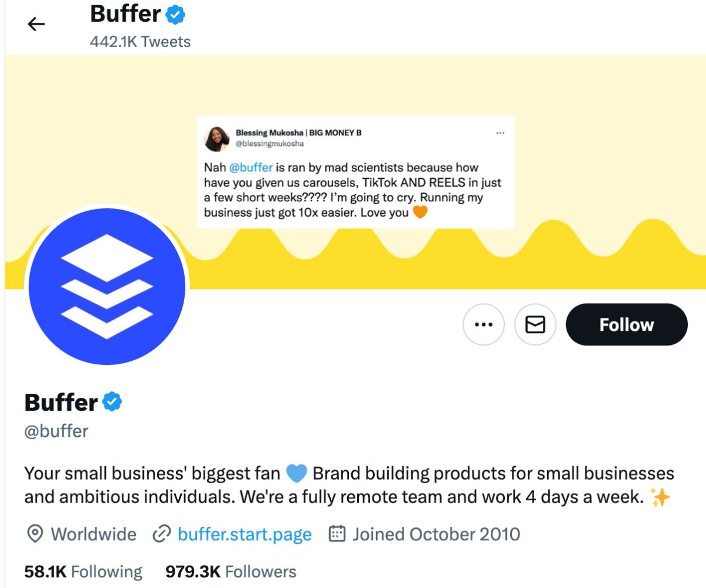Click the calendar icon beside Joined date
The image size is (706, 588).
(x=337, y=534)
